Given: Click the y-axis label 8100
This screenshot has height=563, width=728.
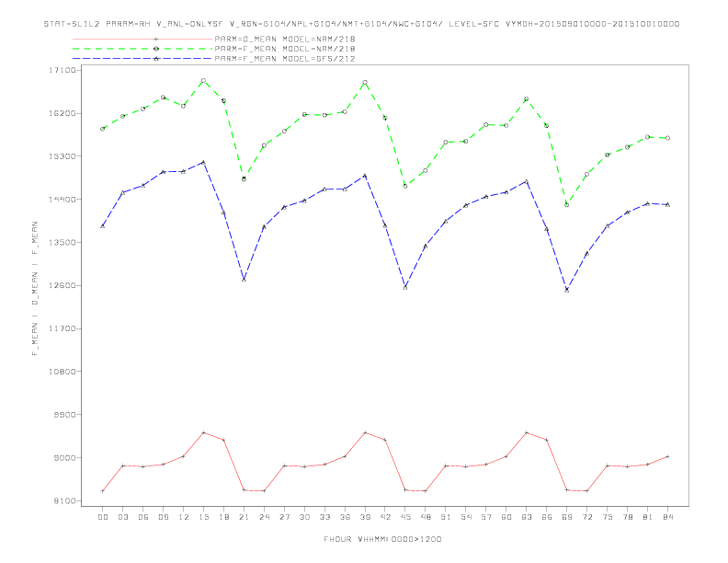Looking at the screenshot, I should 65,500.
